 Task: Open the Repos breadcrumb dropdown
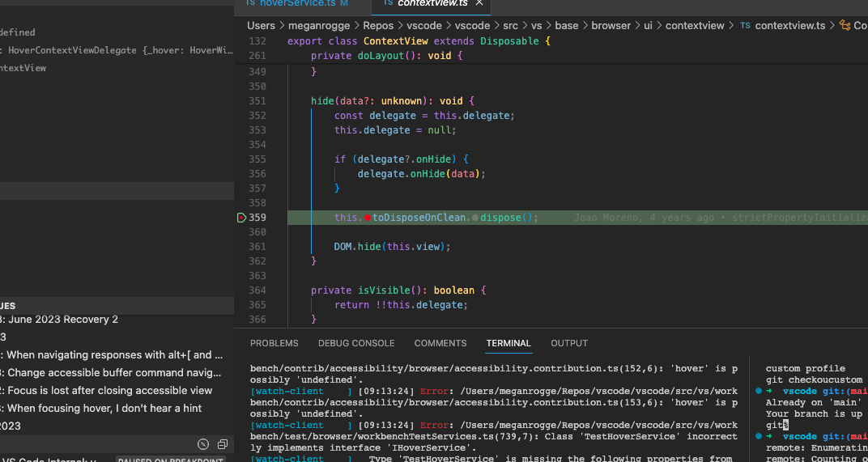click(x=378, y=25)
